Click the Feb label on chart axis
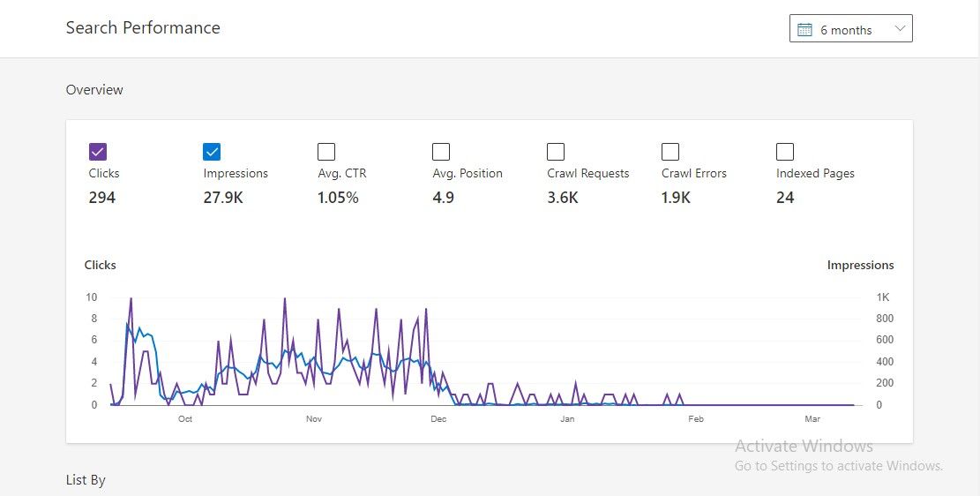 click(695, 419)
